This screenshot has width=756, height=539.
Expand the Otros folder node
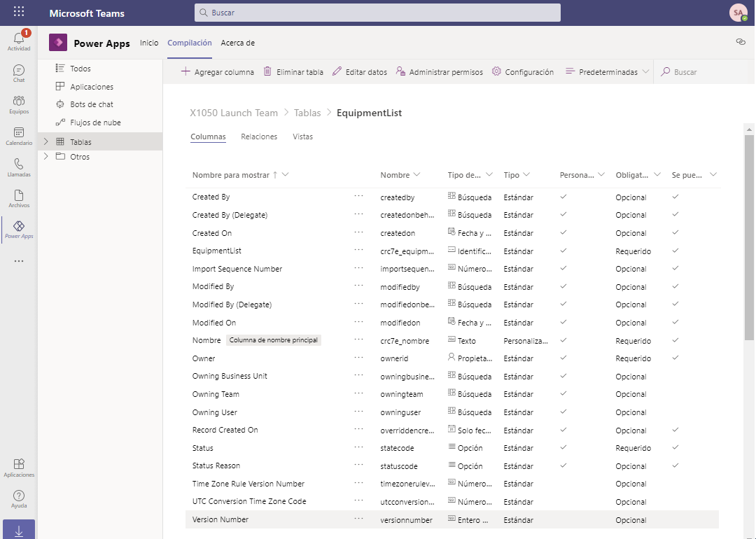coord(45,156)
